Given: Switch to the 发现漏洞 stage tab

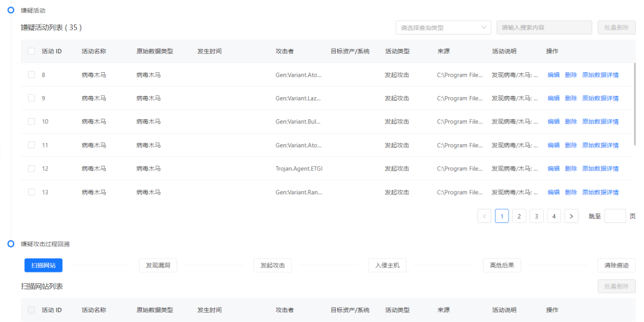Looking at the screenshot, I should (x=158, y=265).
